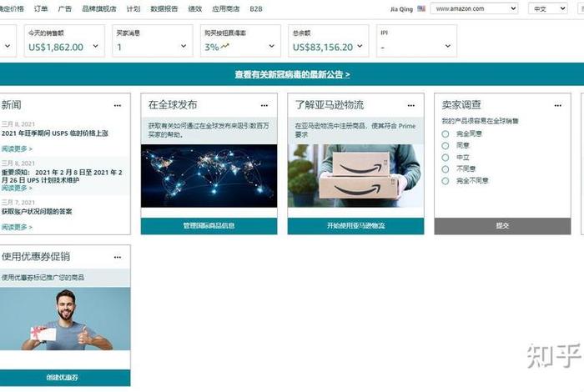
Task: Click the 卖家调查 card title
Action: [x=461, y=105]
